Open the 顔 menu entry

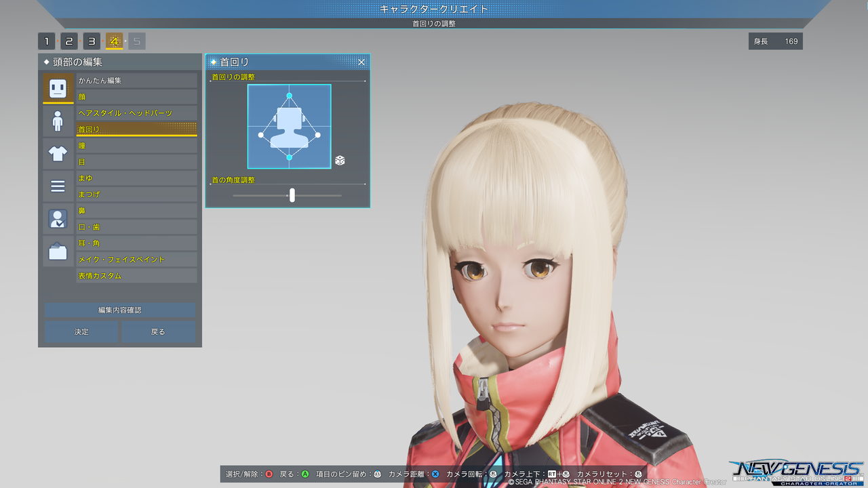136,97
